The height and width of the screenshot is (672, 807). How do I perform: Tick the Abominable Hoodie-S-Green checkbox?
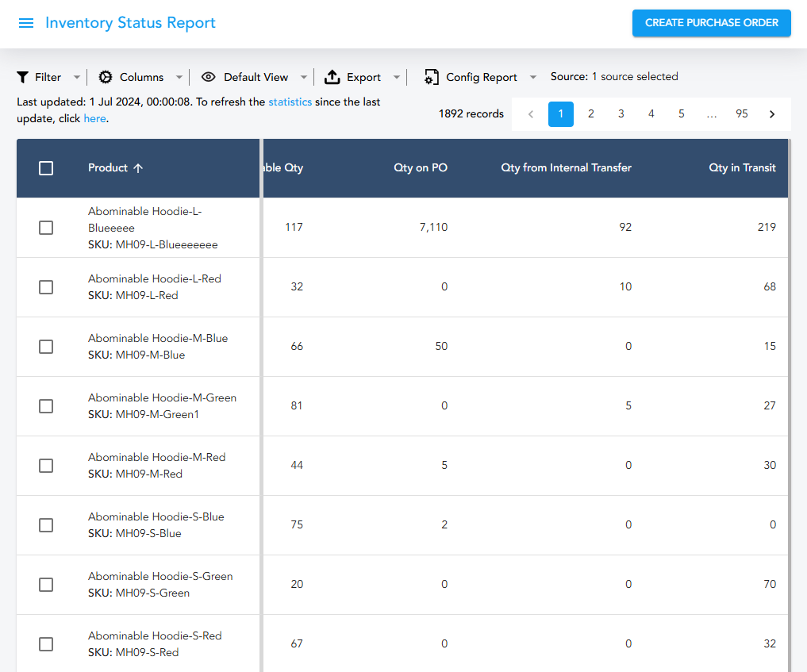(46, 585)
